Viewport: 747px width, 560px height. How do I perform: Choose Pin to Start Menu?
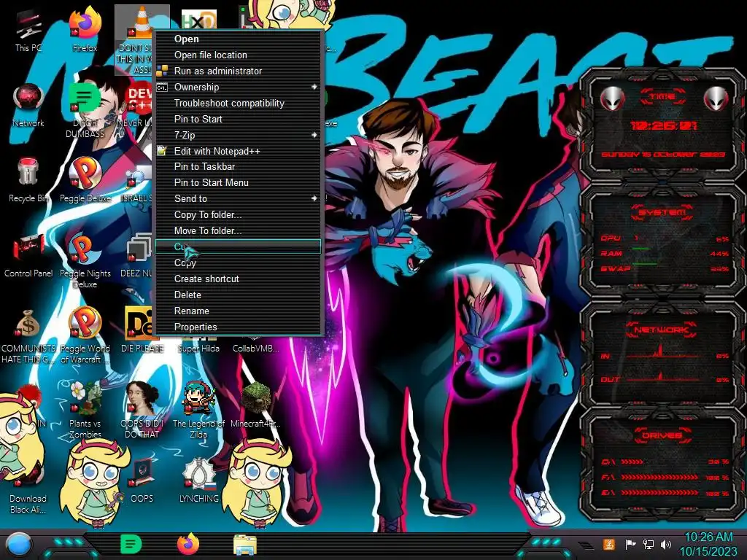239,183
